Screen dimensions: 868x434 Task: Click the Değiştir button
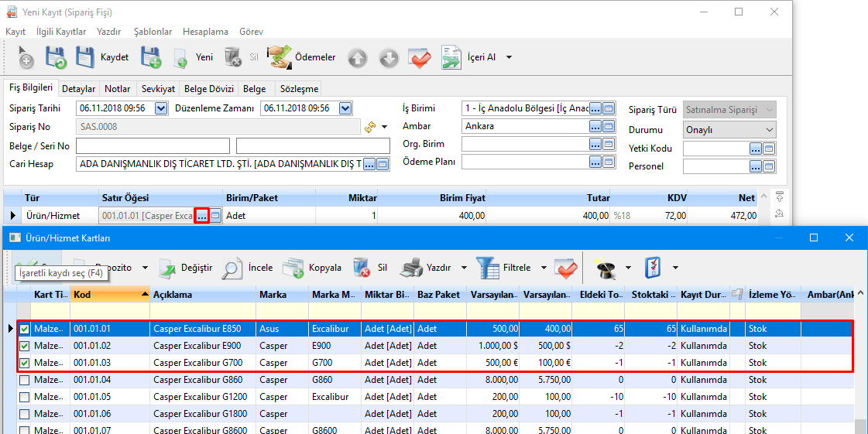(187, 268)
